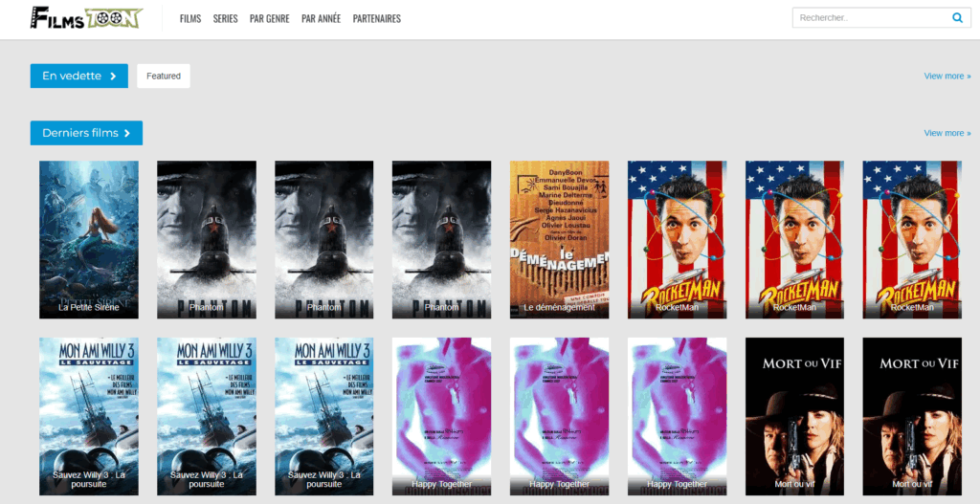Open the Par Année menu

pyautogui.click(x=322, y=19)
